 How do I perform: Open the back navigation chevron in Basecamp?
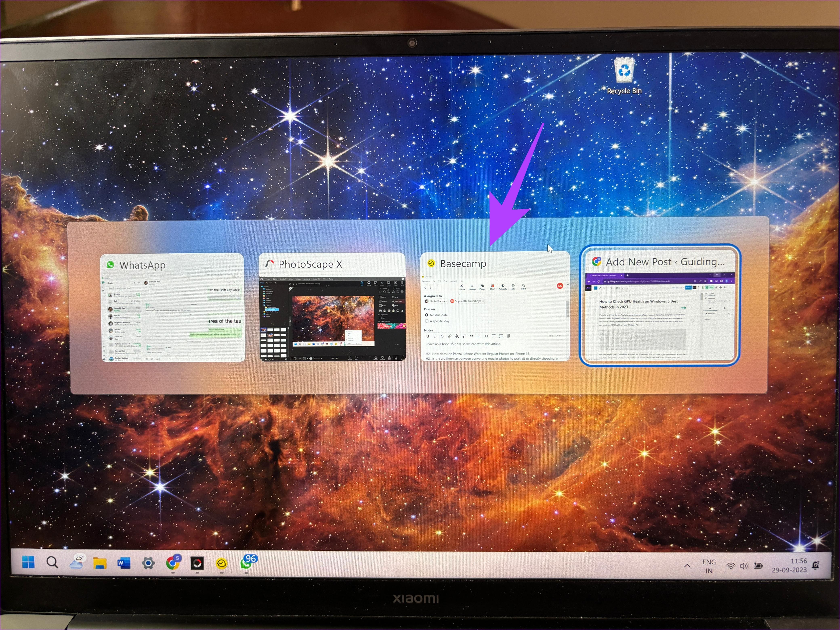coord(426,288)
